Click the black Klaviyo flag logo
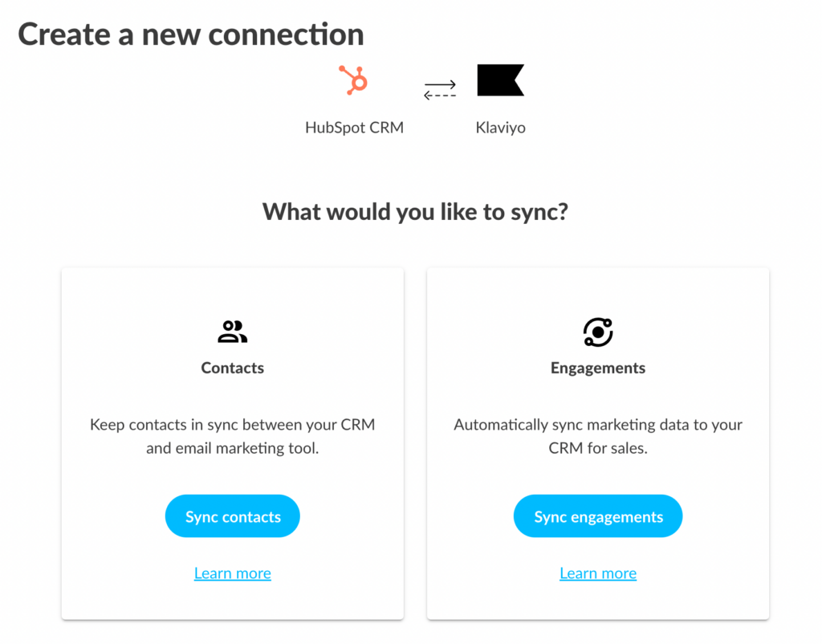 [500, 80]
